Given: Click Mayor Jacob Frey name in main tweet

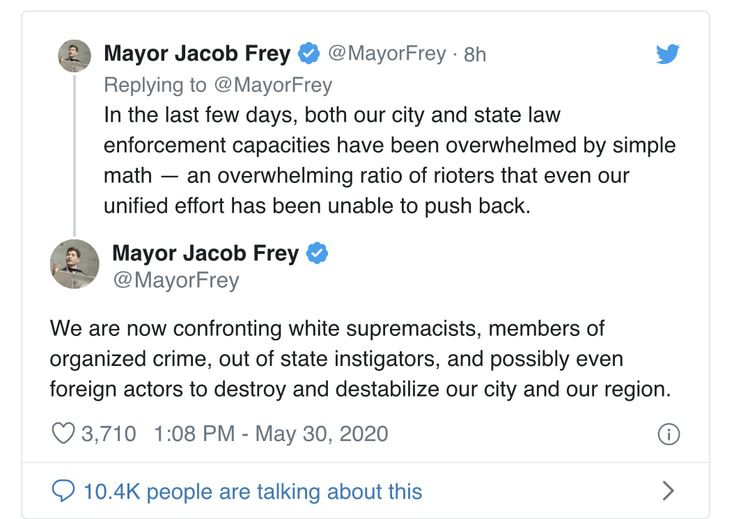Looking at the screenshot, I should pyautogui.click(x=205, y=253).
